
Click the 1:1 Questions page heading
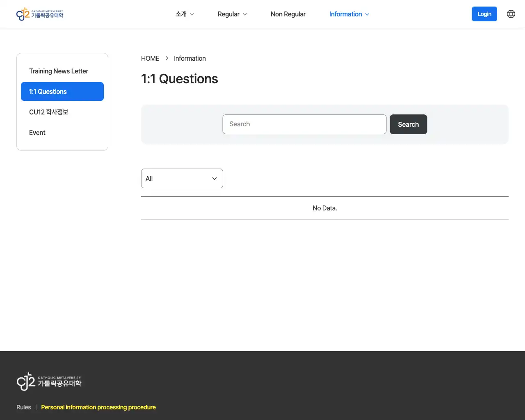(x=180, y=79)
